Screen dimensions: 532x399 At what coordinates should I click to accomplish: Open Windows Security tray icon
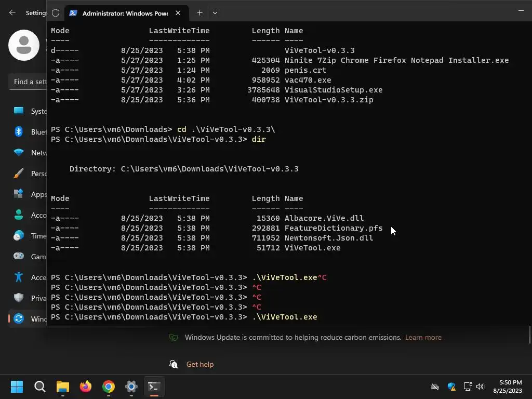451,387
